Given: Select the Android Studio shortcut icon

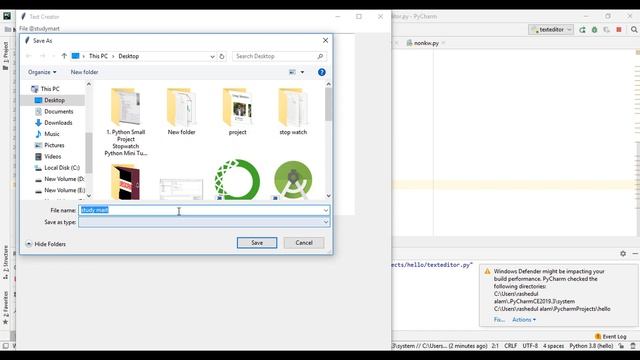Looking at the screenshot, I should point(293,180).
